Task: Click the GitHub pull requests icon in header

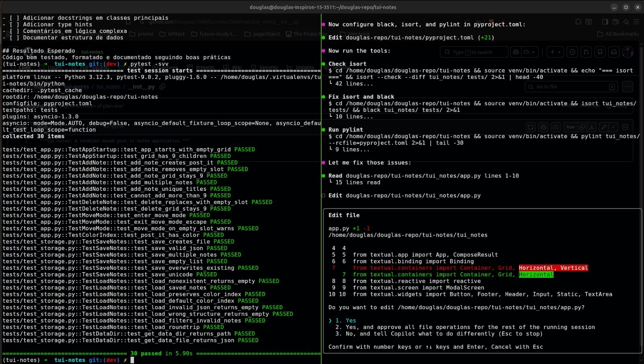Action: coord(586,52)
